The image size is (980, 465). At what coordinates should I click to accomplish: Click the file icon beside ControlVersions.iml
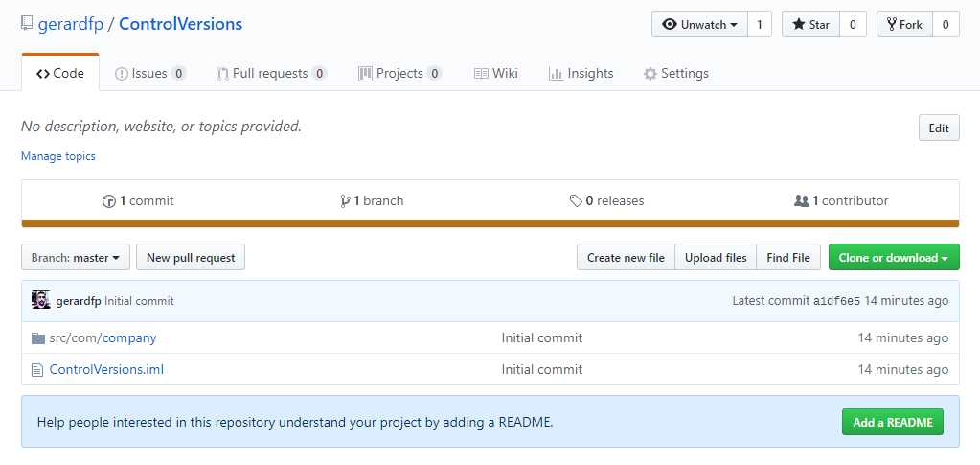[38, 370]
